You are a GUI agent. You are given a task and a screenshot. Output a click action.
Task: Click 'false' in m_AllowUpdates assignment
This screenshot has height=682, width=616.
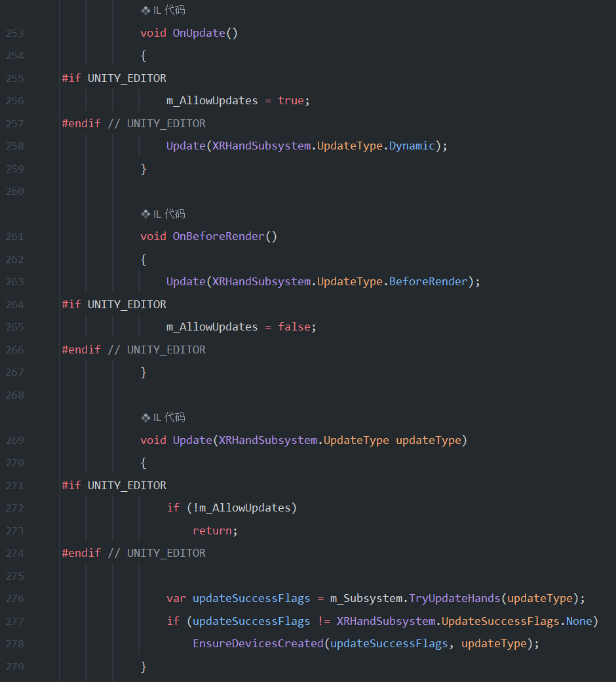click(294, 327)
